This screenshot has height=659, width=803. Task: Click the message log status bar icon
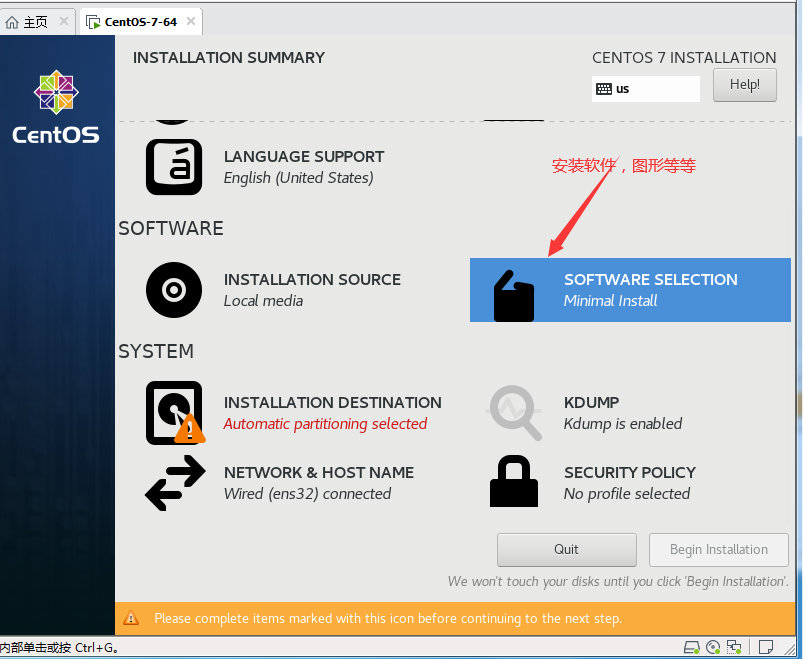coord(766,647)
